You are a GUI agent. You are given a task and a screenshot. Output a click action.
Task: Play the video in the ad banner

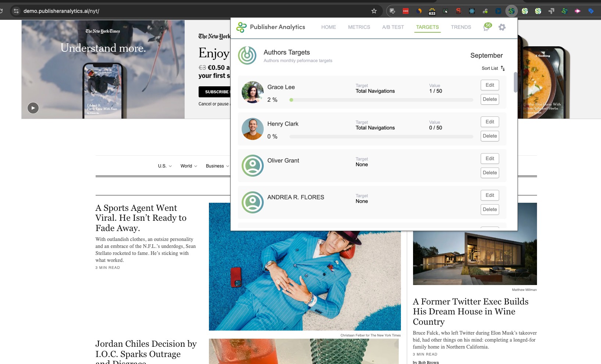33,108
